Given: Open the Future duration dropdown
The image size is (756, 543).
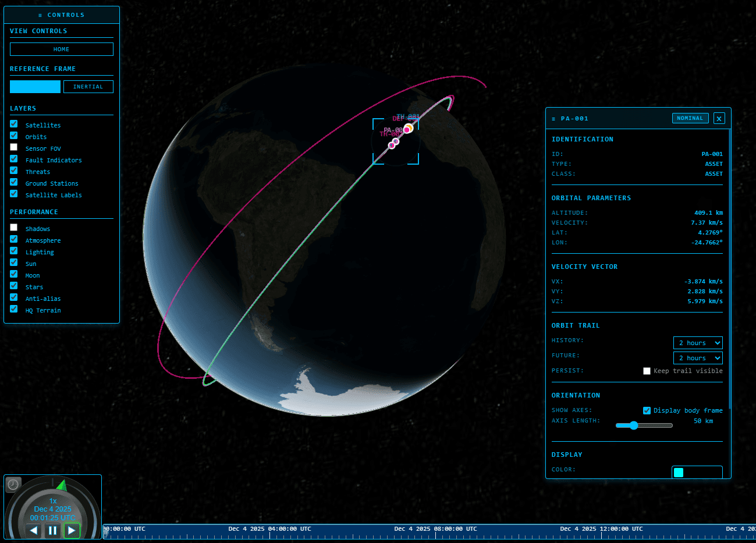Looking at the screenshot, I should tap(697, 358).
